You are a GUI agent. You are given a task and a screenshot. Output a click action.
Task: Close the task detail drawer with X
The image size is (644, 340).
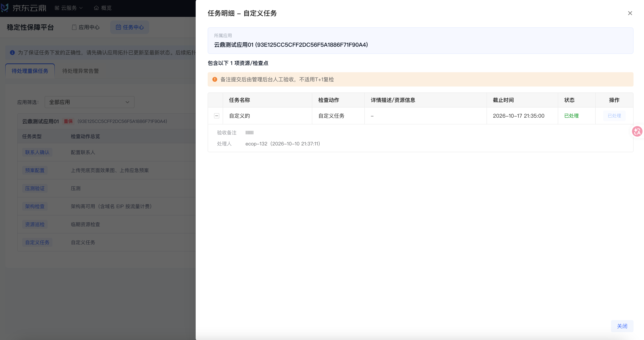tap(630, 13)
